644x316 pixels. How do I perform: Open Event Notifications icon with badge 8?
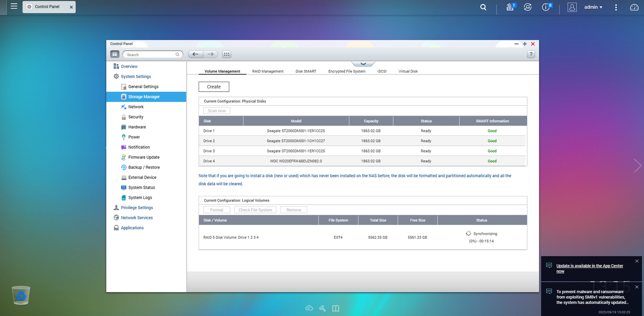point(547,7)
